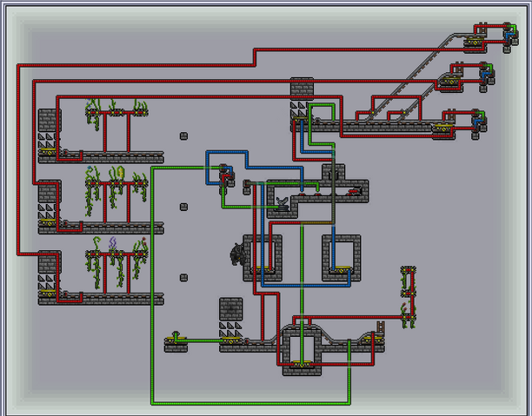The height and width of the screenshot is (416, 532).
Task: Click the top planter of the right vertical plant column
Action: point(409,270)
